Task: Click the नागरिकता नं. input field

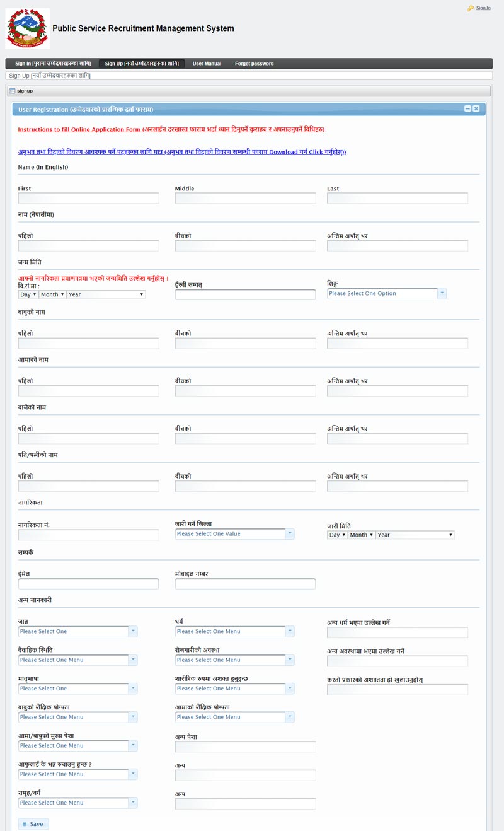Action: point(89,535)
